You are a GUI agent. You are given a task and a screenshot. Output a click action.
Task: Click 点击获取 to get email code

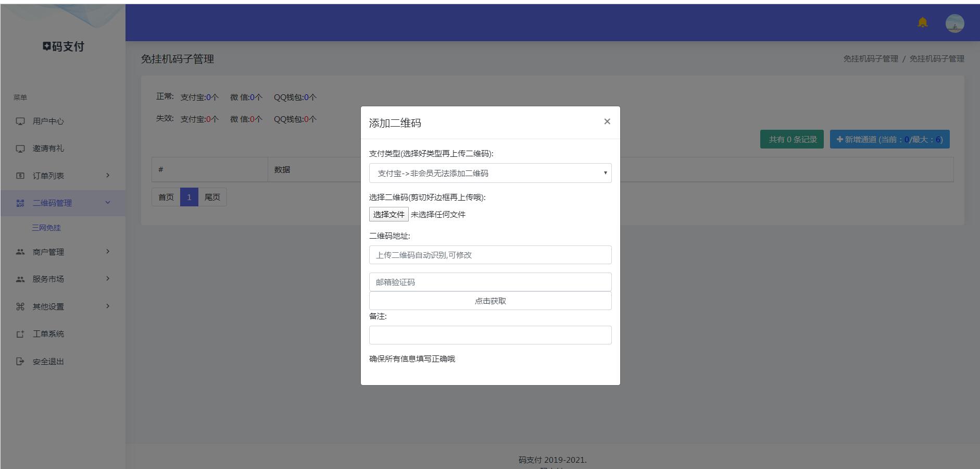pos(490,301)
